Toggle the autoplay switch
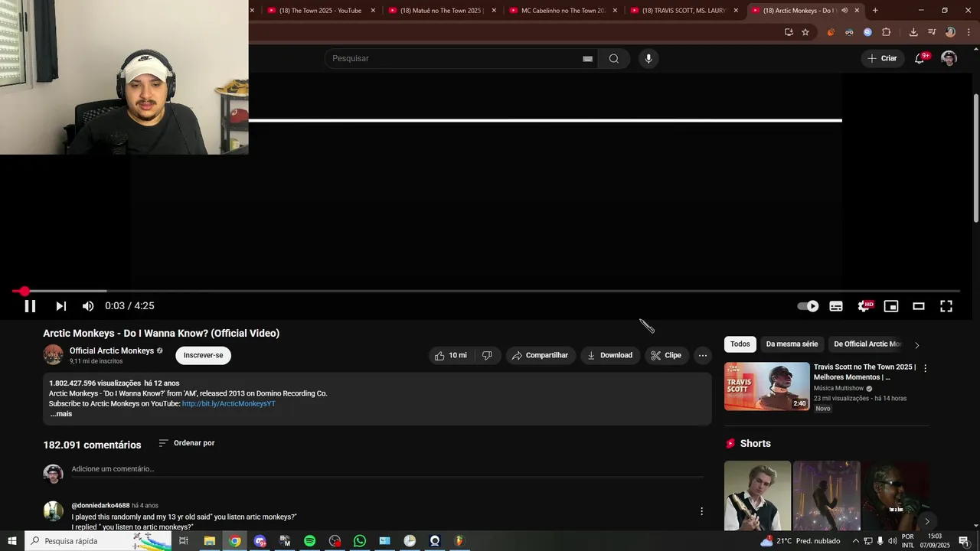Image resolution: width=980 pixels, height=551 pixels. (808, 306)
